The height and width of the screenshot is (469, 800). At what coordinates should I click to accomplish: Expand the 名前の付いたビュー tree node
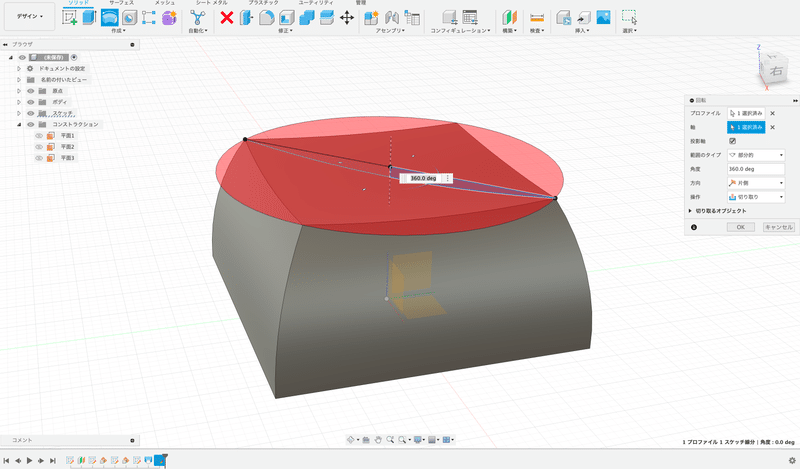pos(19,80)
